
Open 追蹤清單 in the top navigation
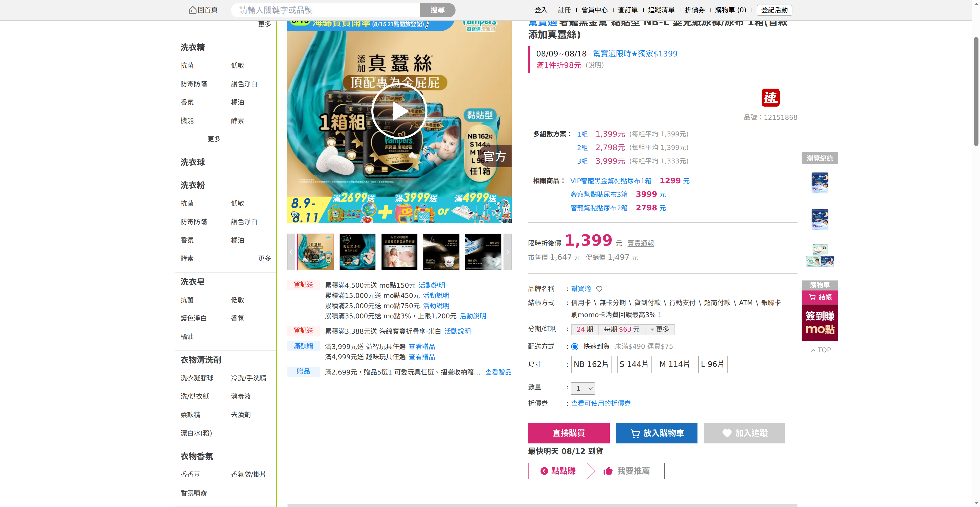pyautogui.click(x=661, y=10)
